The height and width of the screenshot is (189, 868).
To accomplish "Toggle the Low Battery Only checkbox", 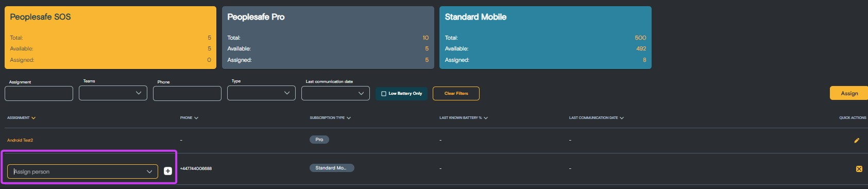I will coord(384,94).
